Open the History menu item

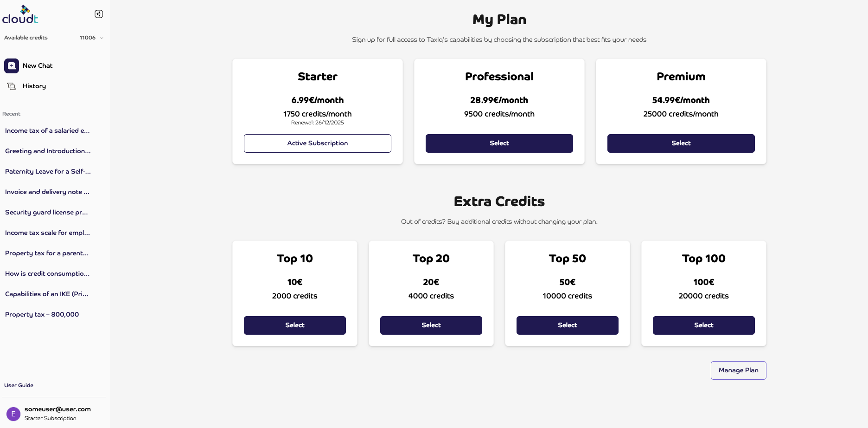click(34, 86)
